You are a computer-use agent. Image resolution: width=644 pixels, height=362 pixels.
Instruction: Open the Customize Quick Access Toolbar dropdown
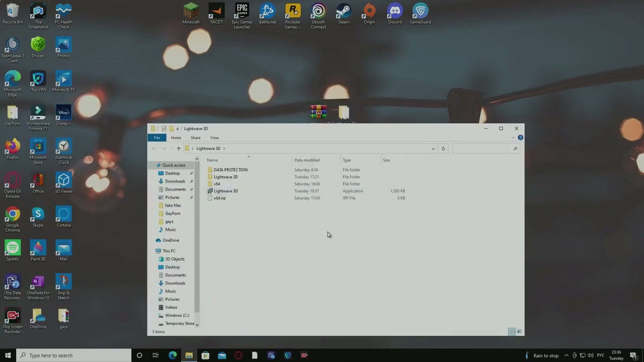click(177, 129)
